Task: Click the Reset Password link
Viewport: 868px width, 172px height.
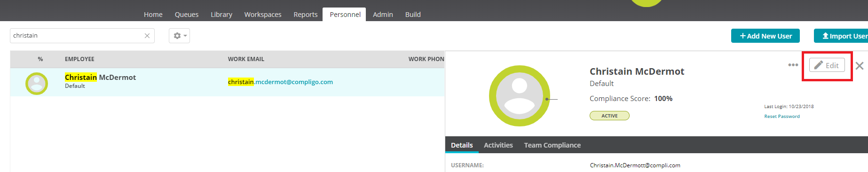Action: click(x=782, y=116)
